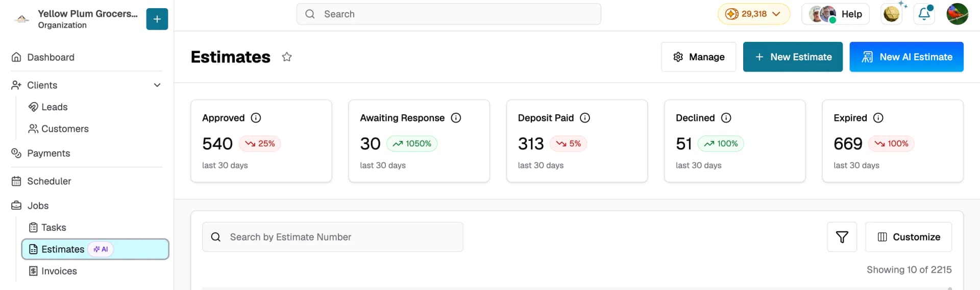Click the gold sparkle avatar icon
This screenshot has width=980, height=290.
892,14
